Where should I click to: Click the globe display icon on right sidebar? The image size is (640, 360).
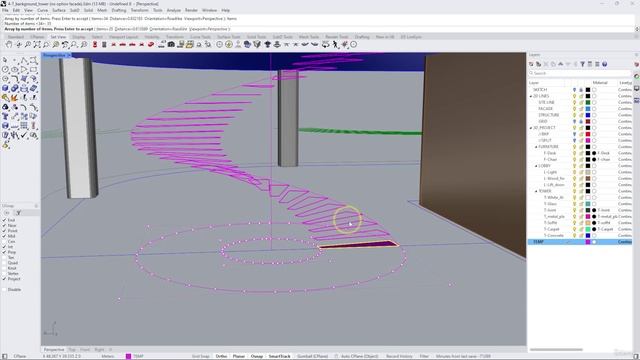[636, 76]
